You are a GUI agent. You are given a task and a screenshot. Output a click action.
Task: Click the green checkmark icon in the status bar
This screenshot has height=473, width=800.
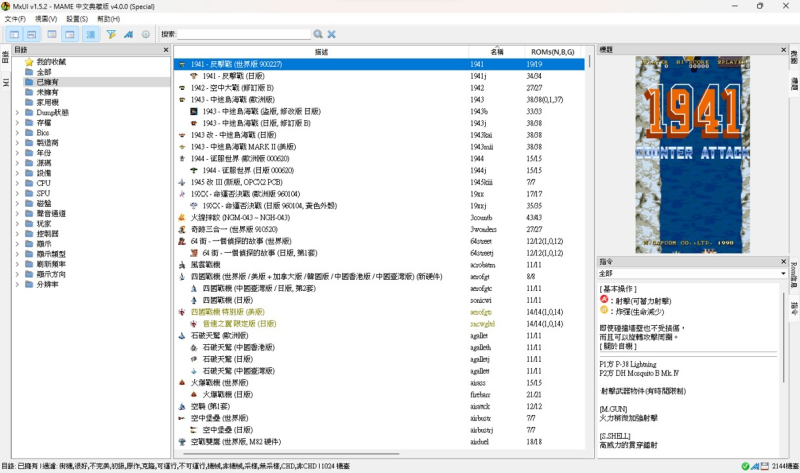(745, 466)
